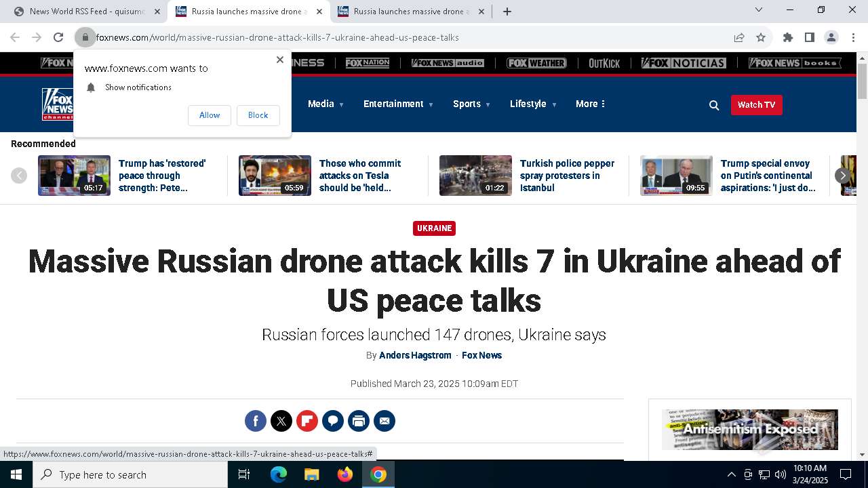Viewport: 868px width, 488px height.
Task: Open Fox News Books link
Action: (x=795, y=63)
